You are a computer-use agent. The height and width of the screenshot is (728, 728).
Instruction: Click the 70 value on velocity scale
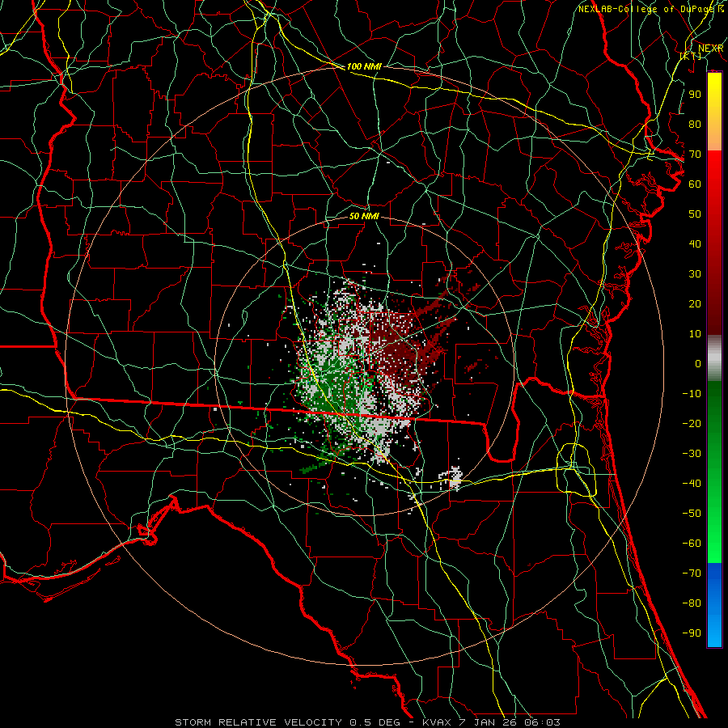(x=695, y=154)
